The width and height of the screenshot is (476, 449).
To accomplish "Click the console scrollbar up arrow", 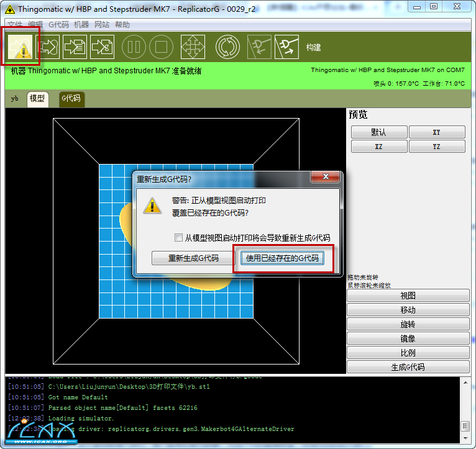I will pos(465,383).
